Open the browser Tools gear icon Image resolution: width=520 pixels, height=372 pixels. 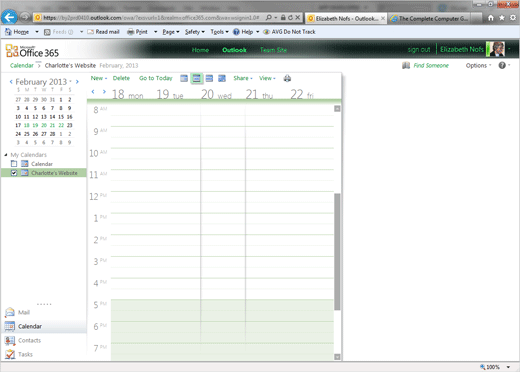tap(513, 18)
